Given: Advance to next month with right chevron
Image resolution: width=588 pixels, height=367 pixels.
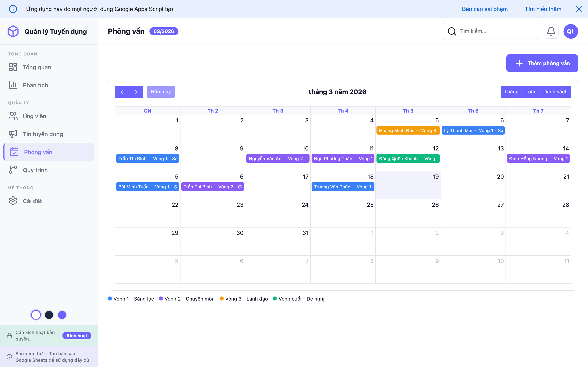Looking at the screenshot, I should (x=136, y=92).
